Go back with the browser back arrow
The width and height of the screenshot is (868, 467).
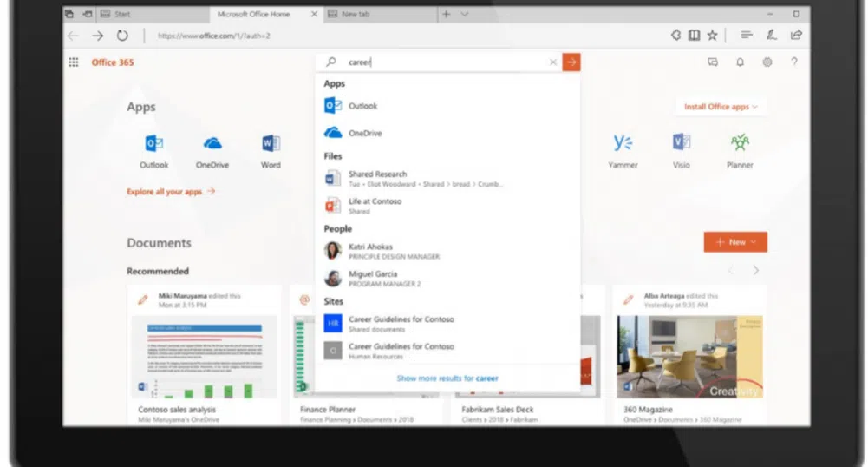coord(73,36)
